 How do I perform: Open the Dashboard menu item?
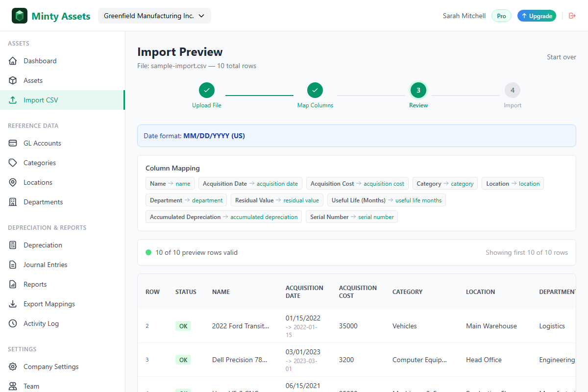pyautogui.click(x=62, y=61)
